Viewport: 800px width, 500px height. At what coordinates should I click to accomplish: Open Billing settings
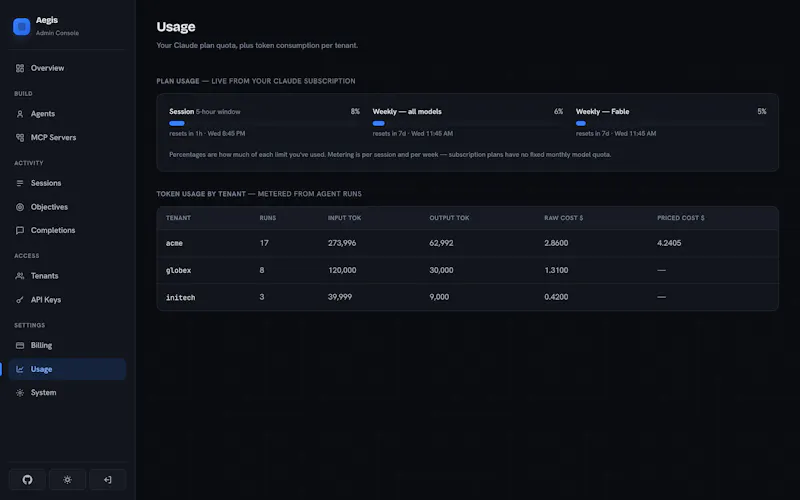pyautogui.click(x=67, y=345)
